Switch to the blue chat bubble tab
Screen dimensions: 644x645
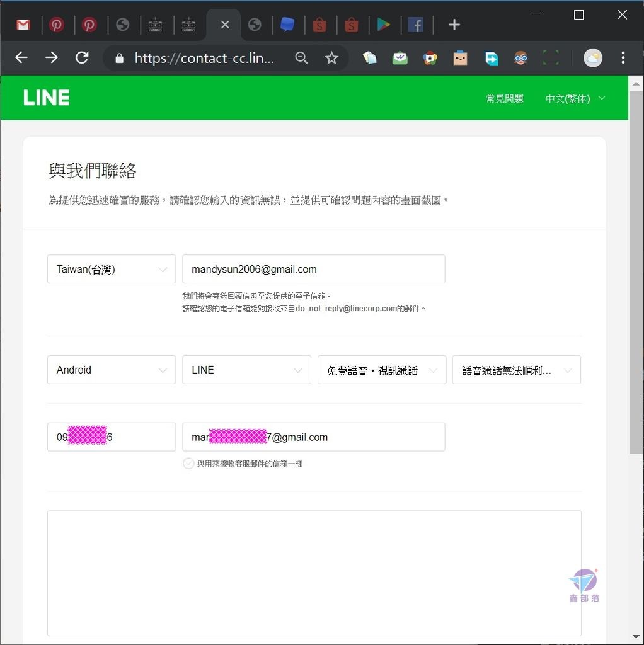pos(287,25)
